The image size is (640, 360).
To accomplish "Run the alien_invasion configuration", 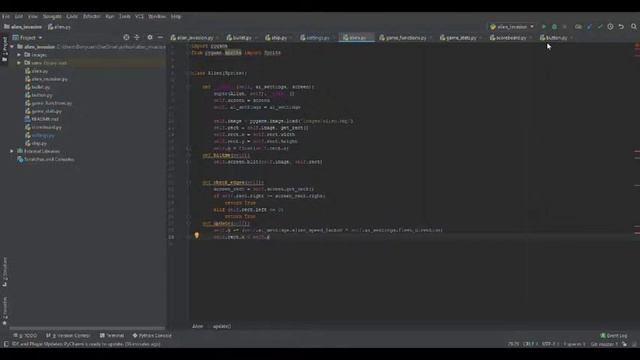I will click(x=544, y=27).
